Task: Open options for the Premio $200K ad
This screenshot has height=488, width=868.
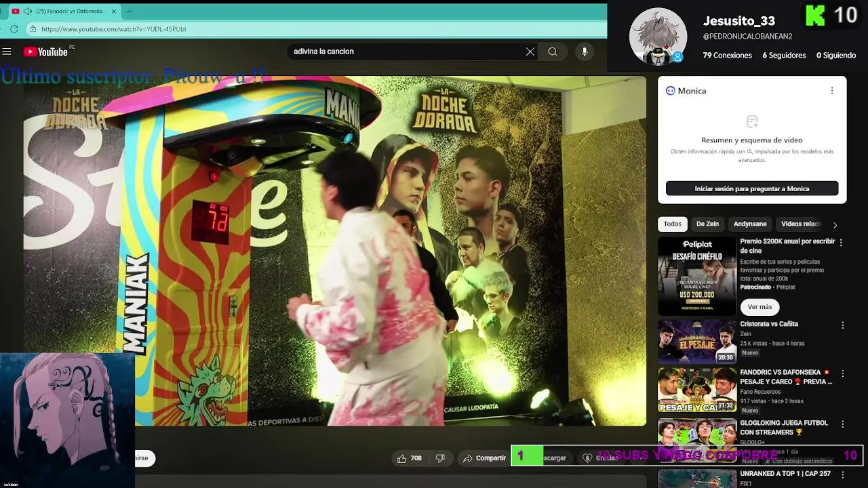Action: click(841, 242)
